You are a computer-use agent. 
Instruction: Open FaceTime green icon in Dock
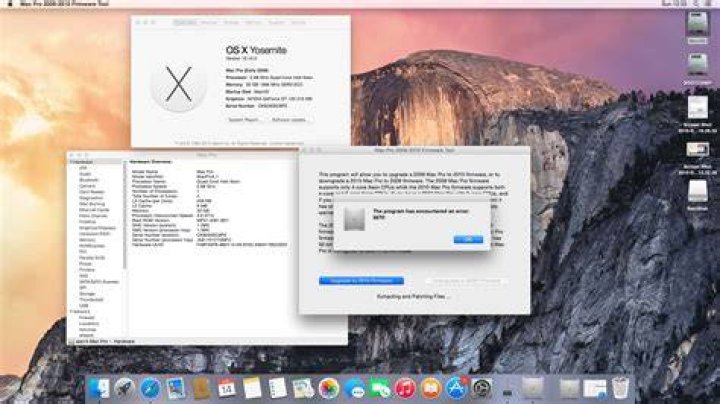[x=380, y=389]
